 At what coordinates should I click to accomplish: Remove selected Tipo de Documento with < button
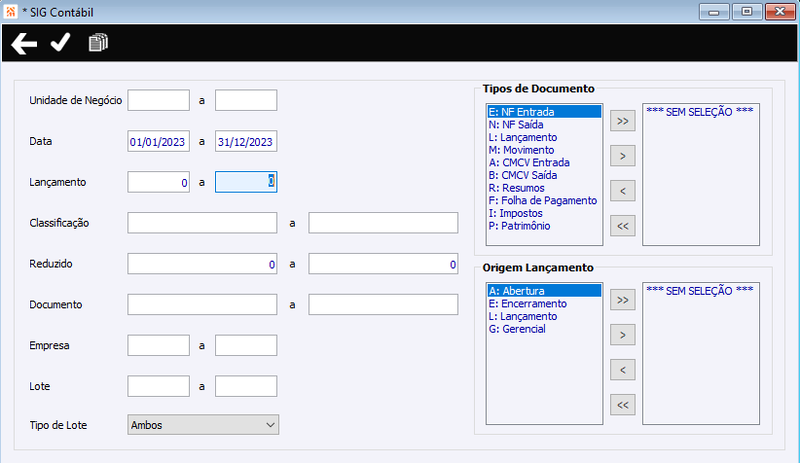pyautogui.click(x=622, y=191)
